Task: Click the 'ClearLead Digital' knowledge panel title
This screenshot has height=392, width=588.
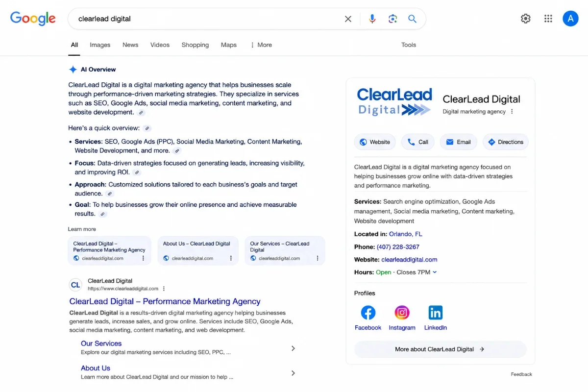Action: (481, 99)
